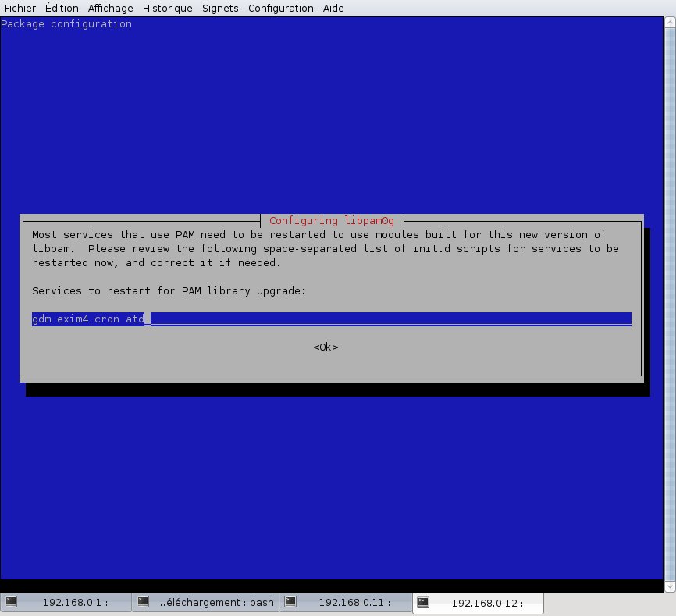Open the Édition menu

pos(62,9)
